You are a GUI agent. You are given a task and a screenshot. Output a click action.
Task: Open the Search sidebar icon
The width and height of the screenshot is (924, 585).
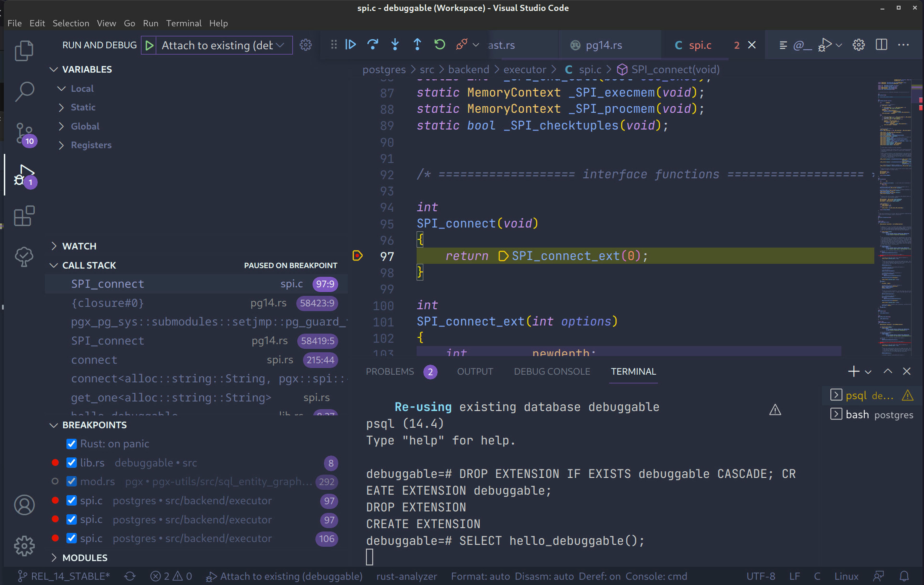click(24, 91)
